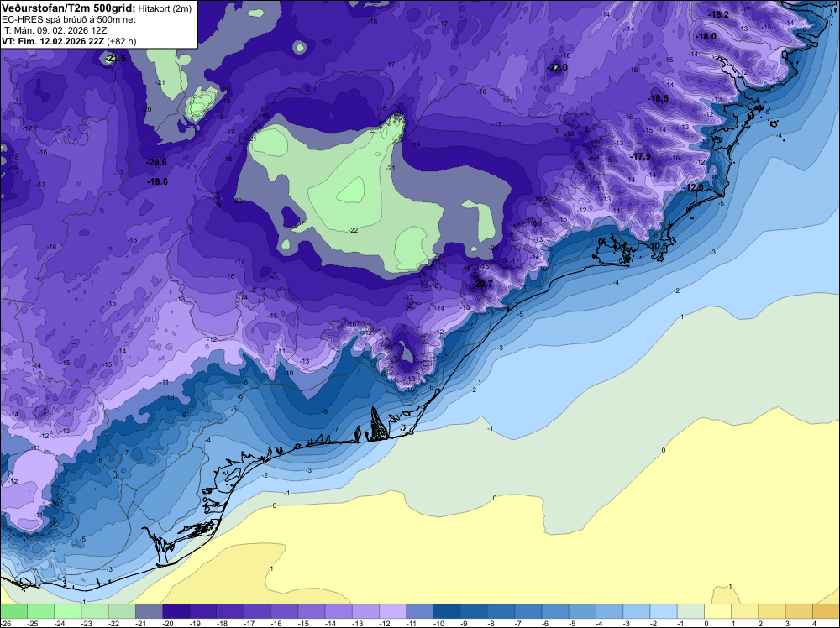Select lavender legend swatch between -13 and -12
840x628 pixels.
366,611
